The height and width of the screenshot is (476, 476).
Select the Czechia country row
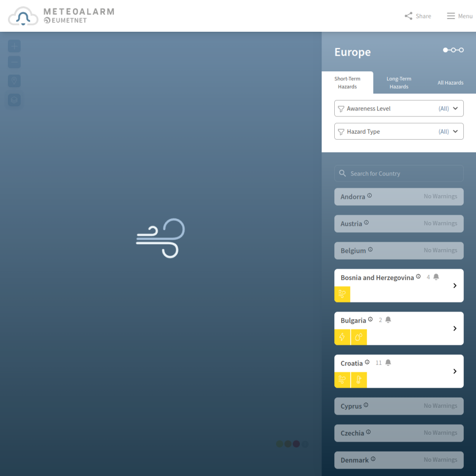[x=399, y=433]
